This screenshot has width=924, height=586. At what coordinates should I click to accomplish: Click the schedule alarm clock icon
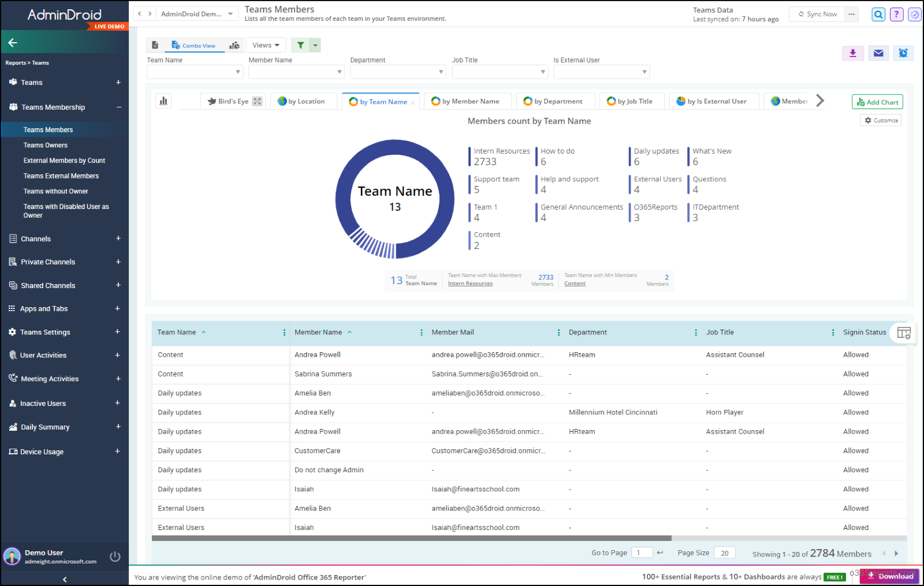(x=903, y=53)
